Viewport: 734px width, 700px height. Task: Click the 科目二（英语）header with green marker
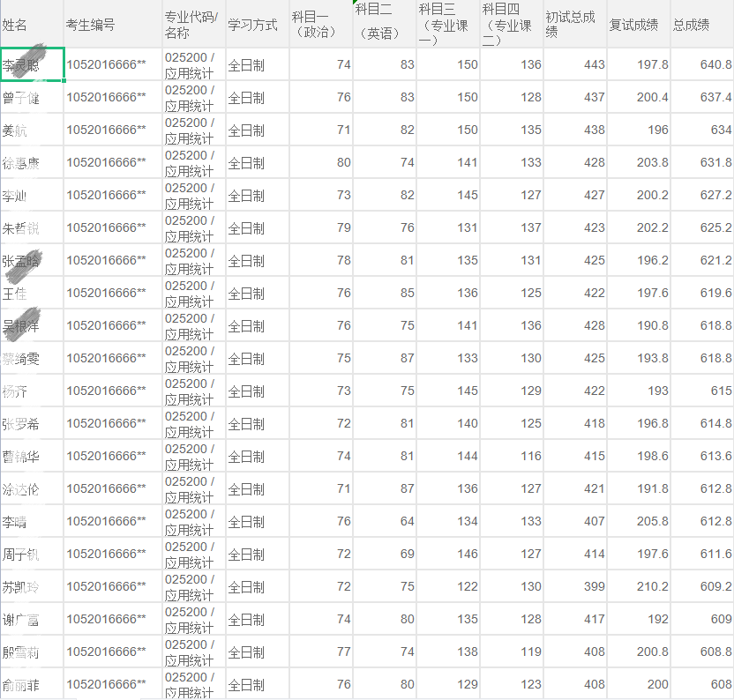click(385, 24)
